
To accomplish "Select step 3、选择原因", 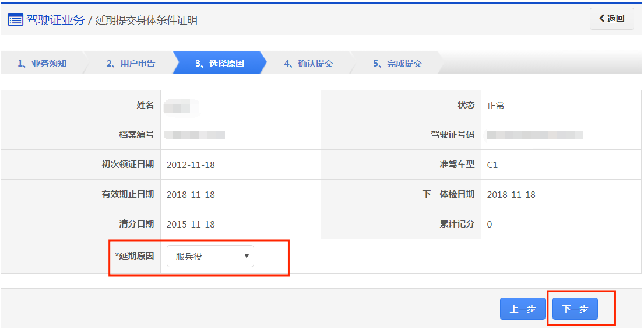I will [x=220, y=63].
